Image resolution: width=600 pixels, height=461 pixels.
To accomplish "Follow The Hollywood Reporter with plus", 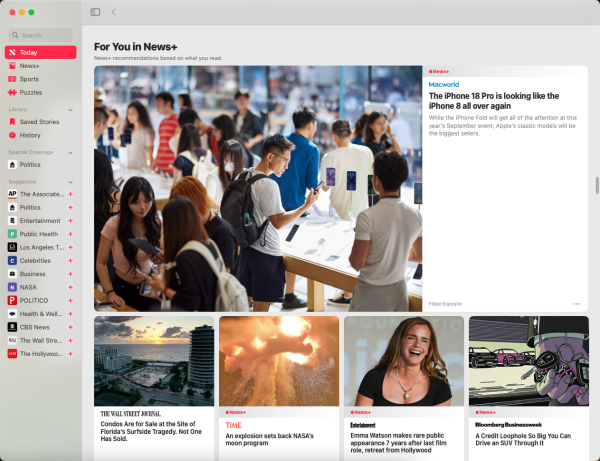I will pyautogui.click(x=70, y=354).
